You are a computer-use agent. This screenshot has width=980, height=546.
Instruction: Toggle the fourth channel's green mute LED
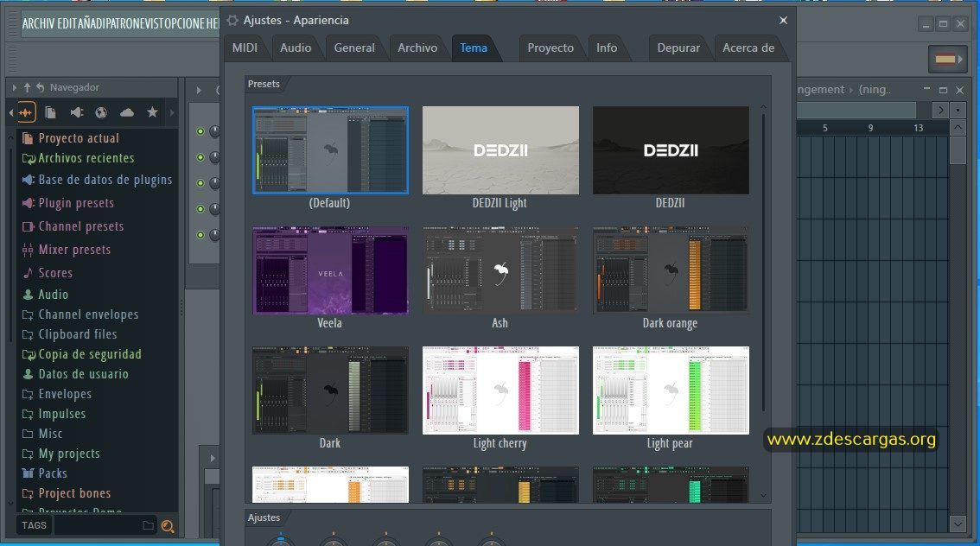(200, 209)
